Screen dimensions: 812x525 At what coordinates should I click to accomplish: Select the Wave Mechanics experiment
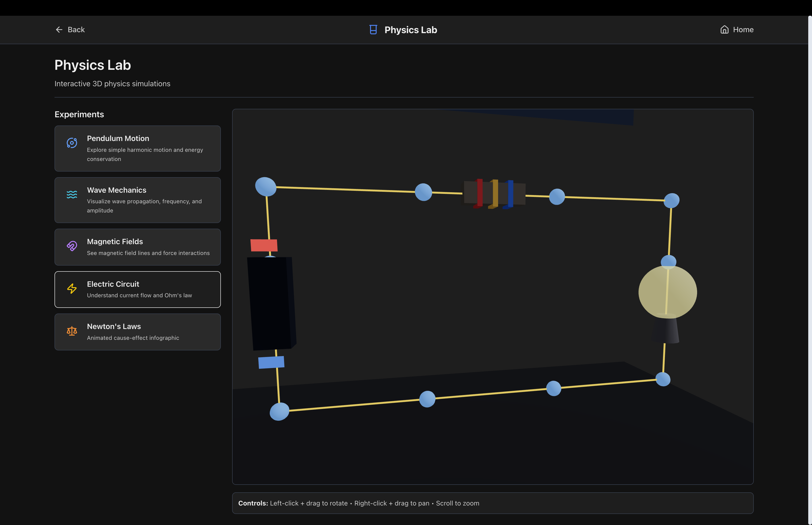(x=137, y=200)
